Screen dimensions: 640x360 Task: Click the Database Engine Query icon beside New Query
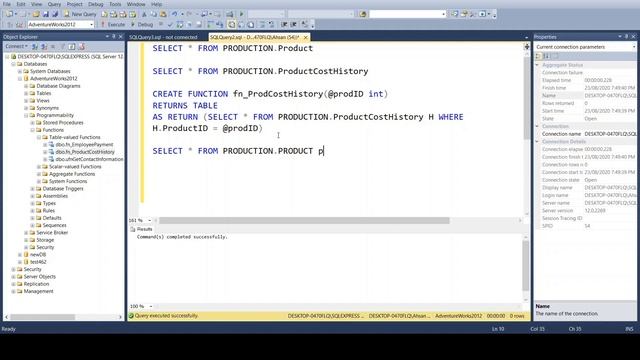click(104, 14)
